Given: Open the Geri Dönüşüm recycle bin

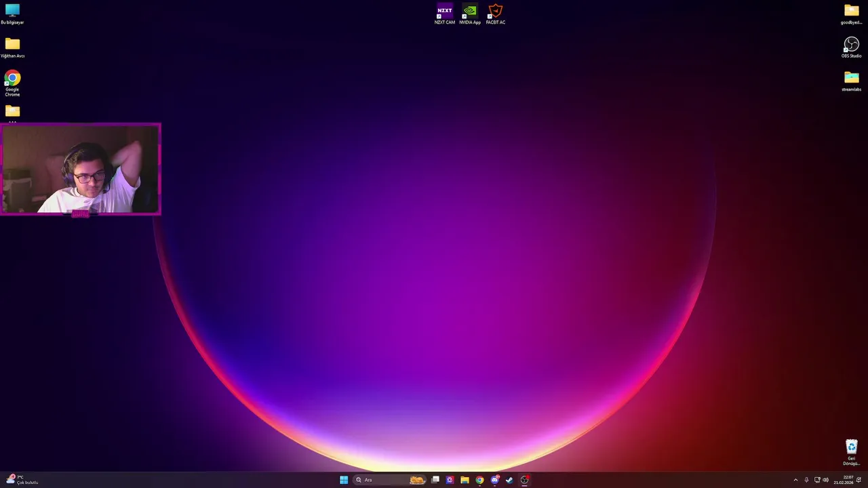Looking at the screenshot, I should tap(851, 452).
